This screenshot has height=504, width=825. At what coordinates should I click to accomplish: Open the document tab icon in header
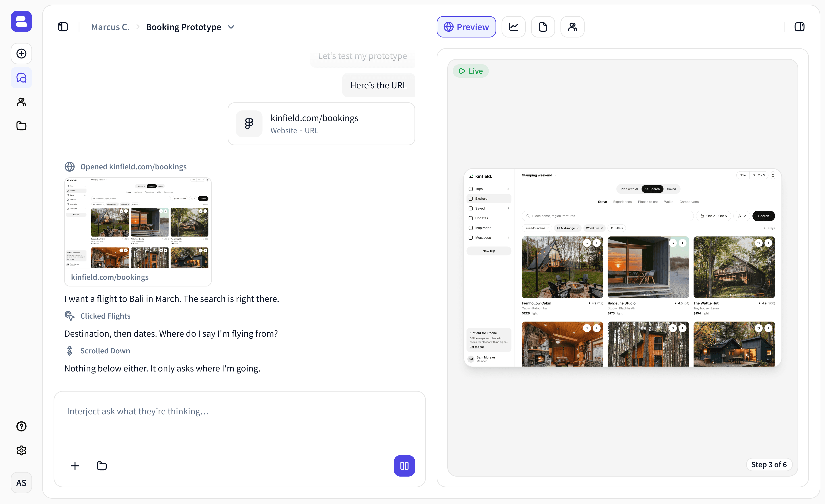coord(543,27)
